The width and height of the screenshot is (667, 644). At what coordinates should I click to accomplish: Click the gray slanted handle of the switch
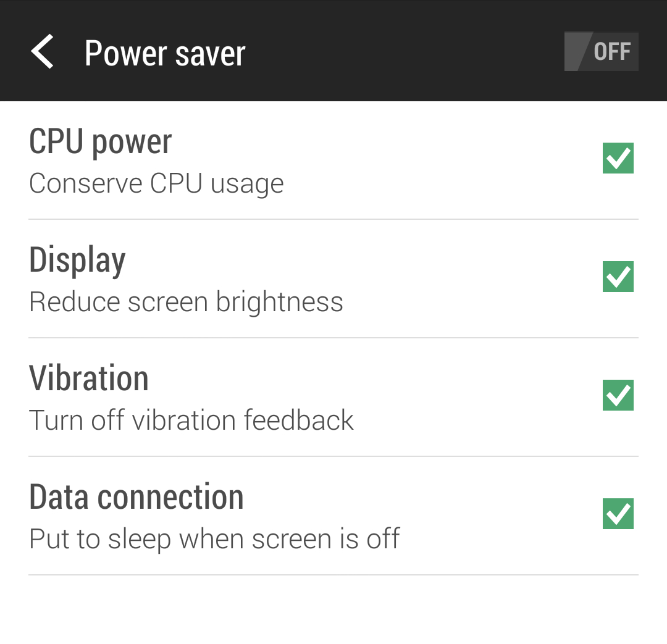coord(577,52)
